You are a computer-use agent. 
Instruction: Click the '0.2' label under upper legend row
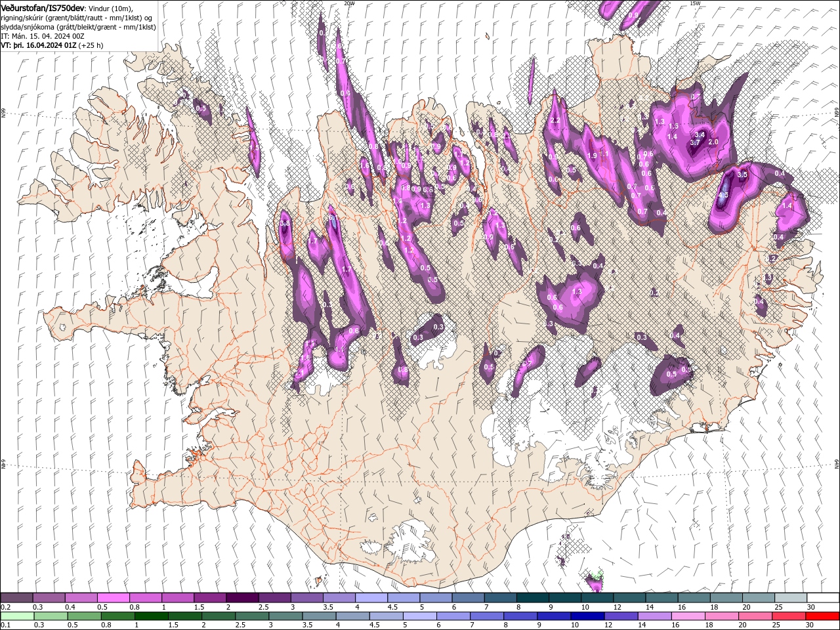coord(5,607)
